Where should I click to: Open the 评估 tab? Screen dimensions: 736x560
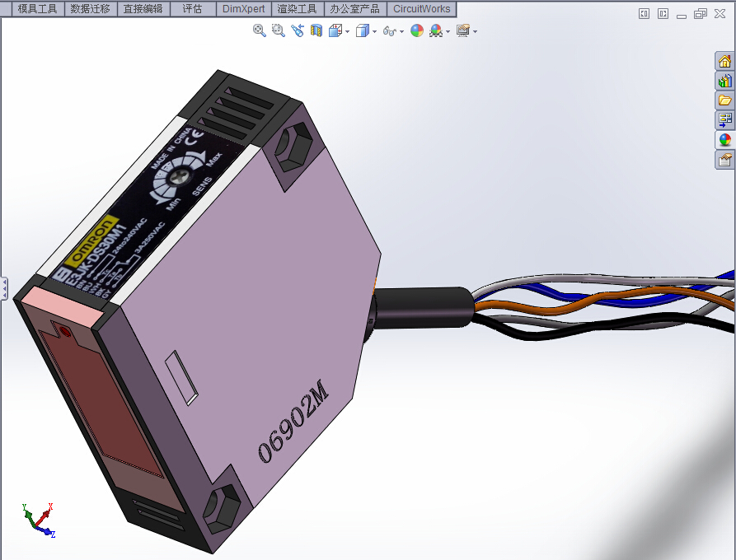click(193, 9)
